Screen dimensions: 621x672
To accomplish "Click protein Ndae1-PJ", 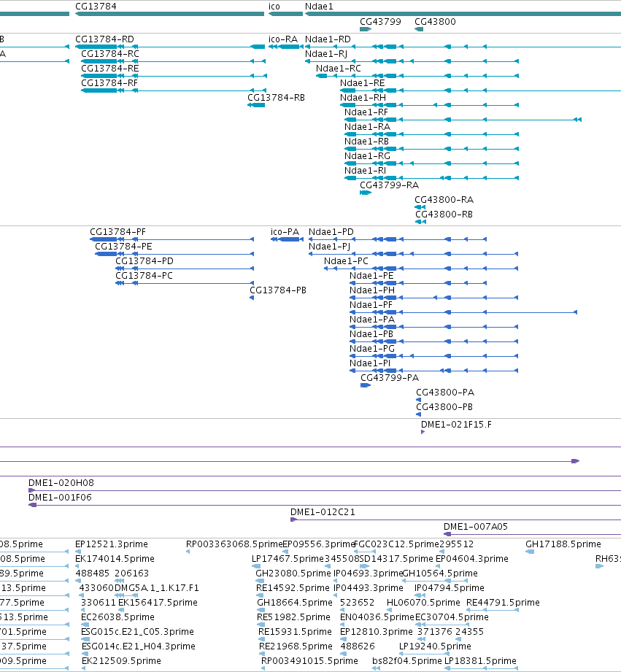I will click(x=414, y=254).
